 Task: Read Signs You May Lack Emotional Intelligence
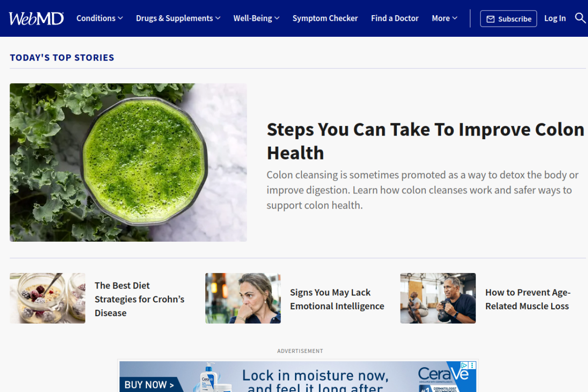[x=337, y=299]
